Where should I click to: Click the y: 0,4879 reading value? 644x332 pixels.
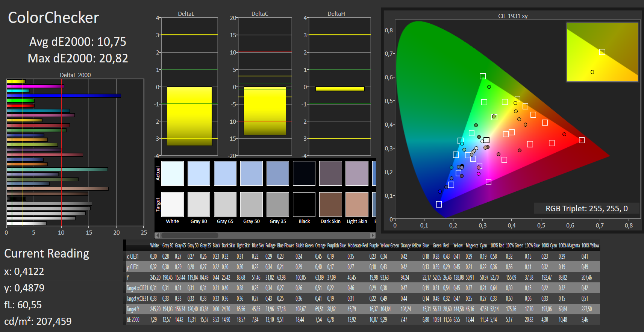(24, 288)
